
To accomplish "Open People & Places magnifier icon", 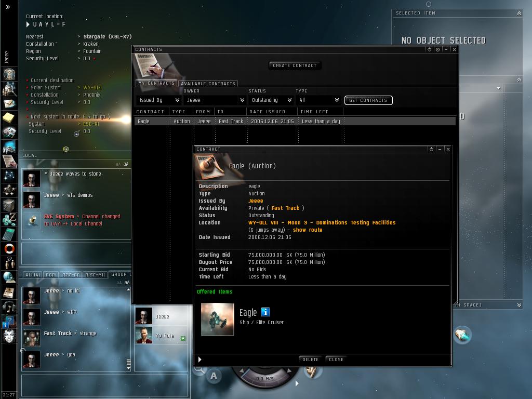I will point(9,89).
